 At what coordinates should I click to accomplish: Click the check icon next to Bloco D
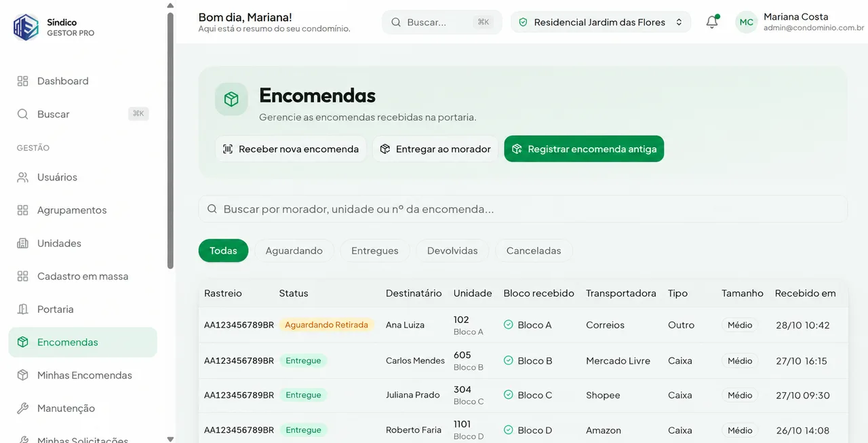point(509,430)
